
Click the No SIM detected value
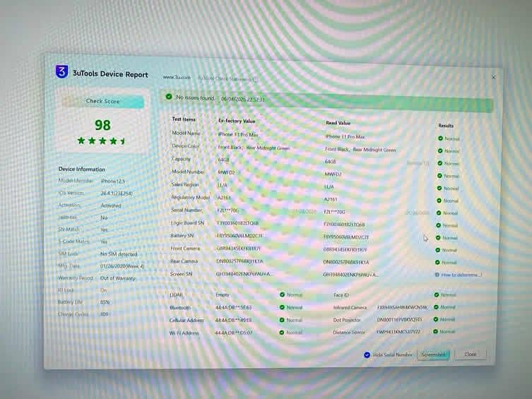pos(119,254)
